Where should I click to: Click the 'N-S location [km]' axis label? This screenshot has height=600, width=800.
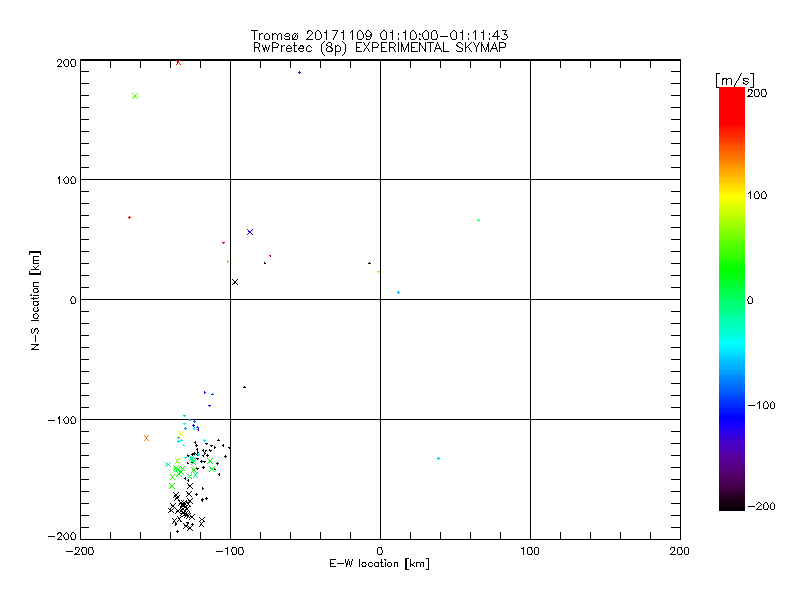click(x=35, y=301)
